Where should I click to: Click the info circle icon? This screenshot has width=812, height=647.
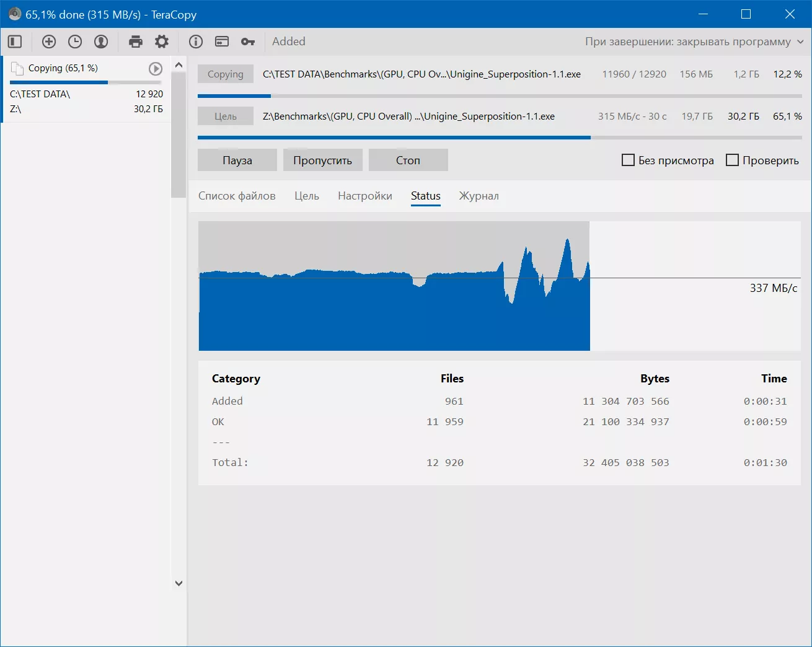(196, 42)
